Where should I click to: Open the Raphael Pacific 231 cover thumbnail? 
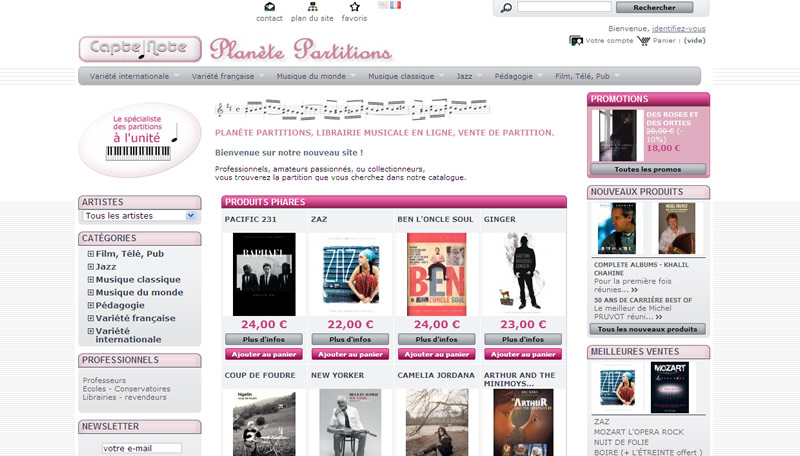coord(264,274)
